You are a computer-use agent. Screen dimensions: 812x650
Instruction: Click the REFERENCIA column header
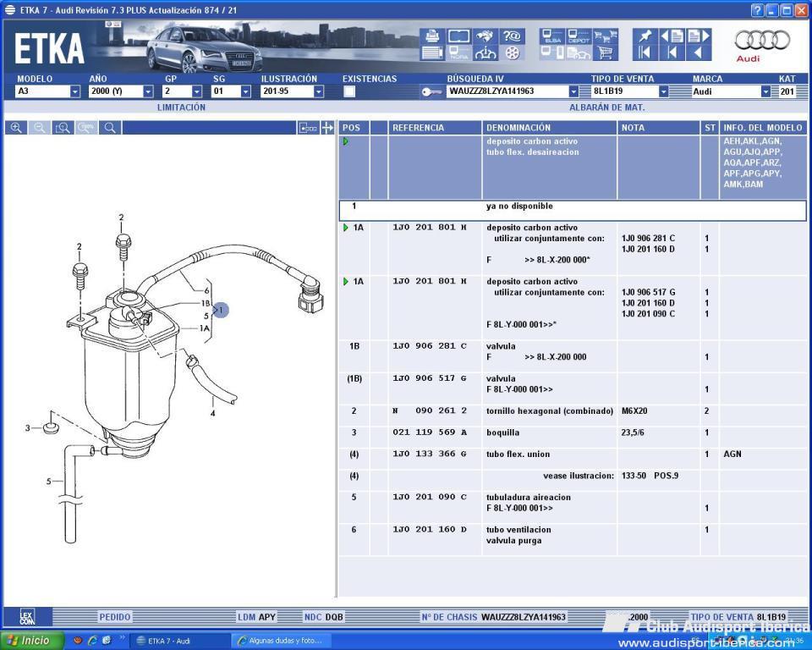pos(435,128)
